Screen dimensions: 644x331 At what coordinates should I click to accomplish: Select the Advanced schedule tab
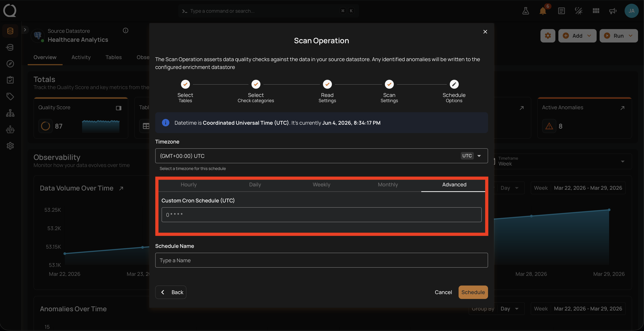(454, 185)
